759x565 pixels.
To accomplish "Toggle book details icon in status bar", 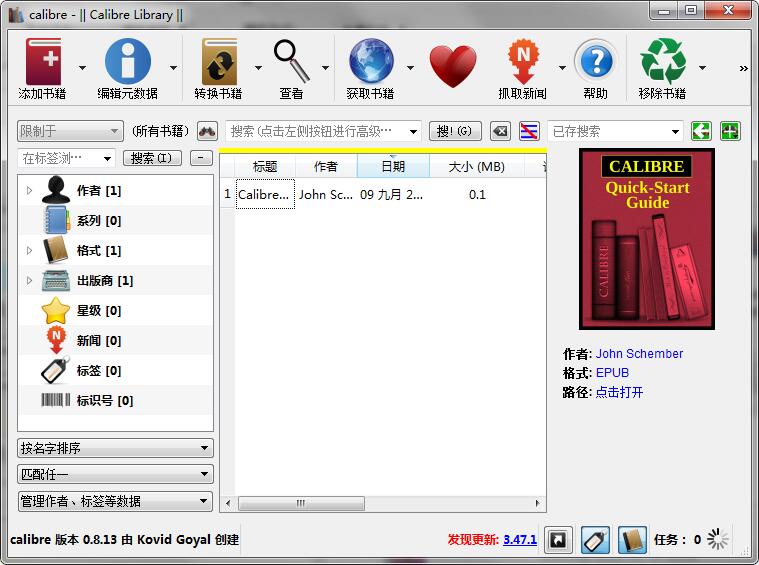I will (632, 539).
